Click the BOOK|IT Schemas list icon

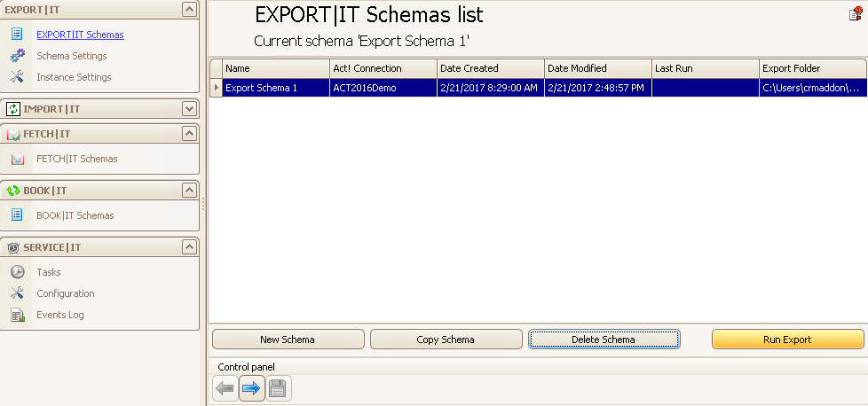tap(17, 215)
